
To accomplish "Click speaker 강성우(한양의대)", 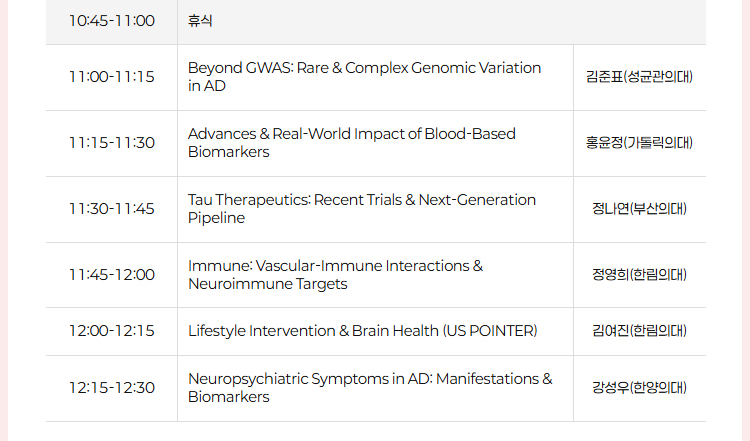I will (640, 387).
